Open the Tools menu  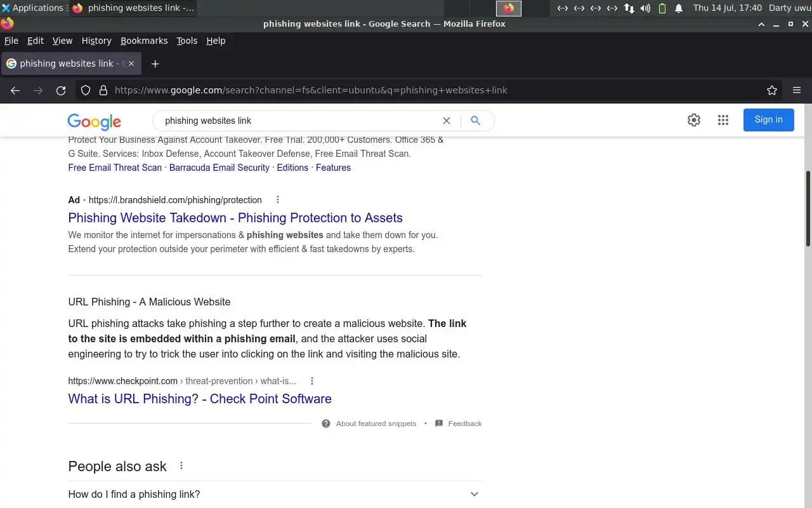click(187, 41)
